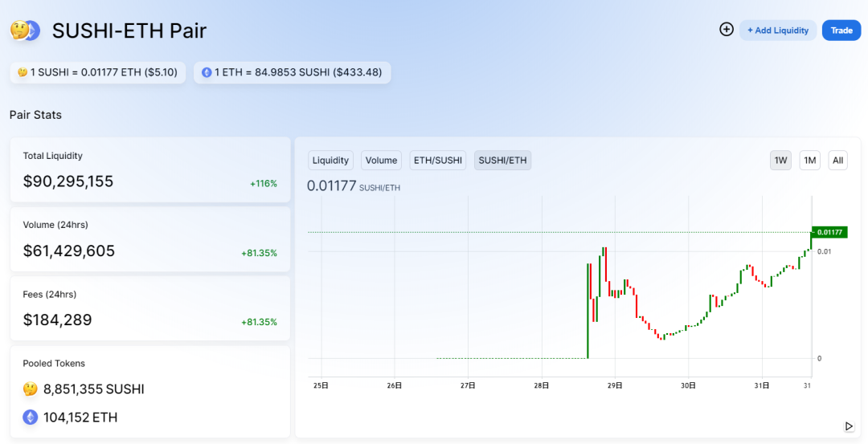Viewport: 868px width, 444px height.
Task: Set chart range to All
Action: click(x=838, y=161)
